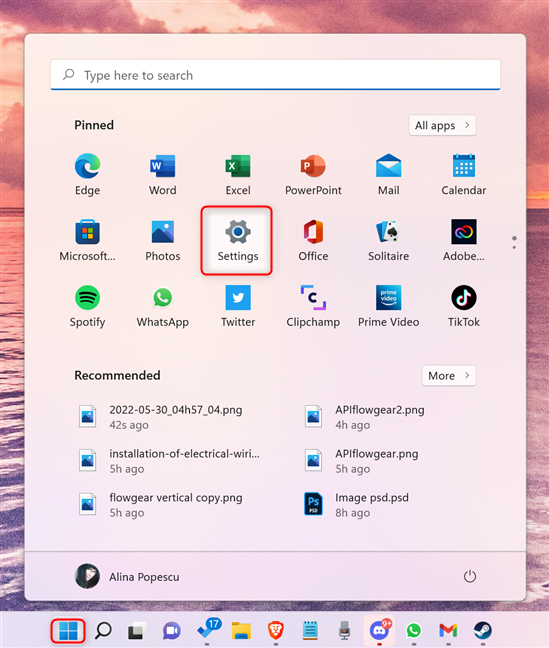Viewport: 549px width, 648px height.
Task: Open the microphone recorder app on taskbar
Action: (344, 631)
